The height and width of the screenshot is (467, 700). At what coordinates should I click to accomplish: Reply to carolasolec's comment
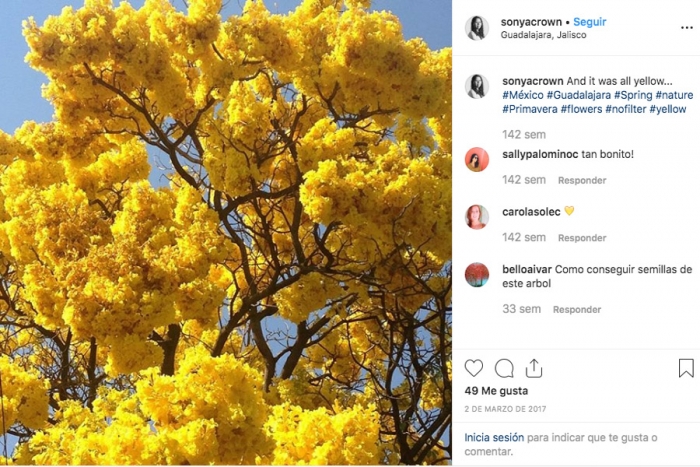[x=582, y=238]
